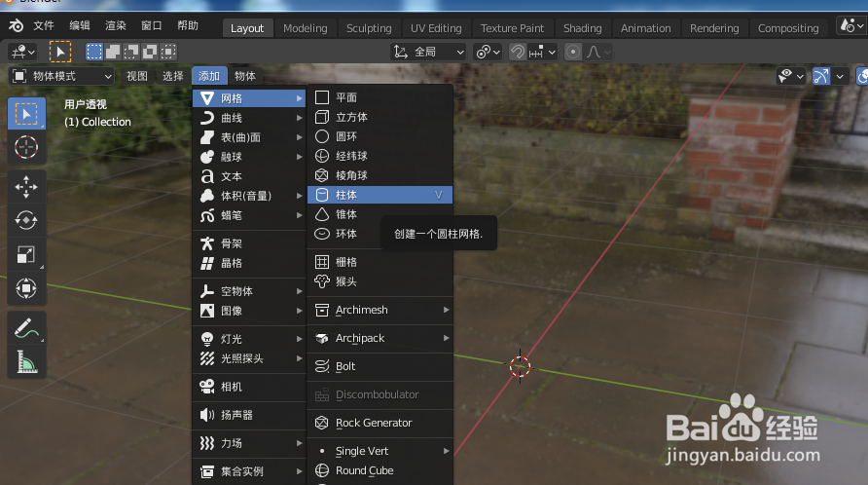
Task: Switch to the Shading workspace tab
Action: (x=582, y=28)
